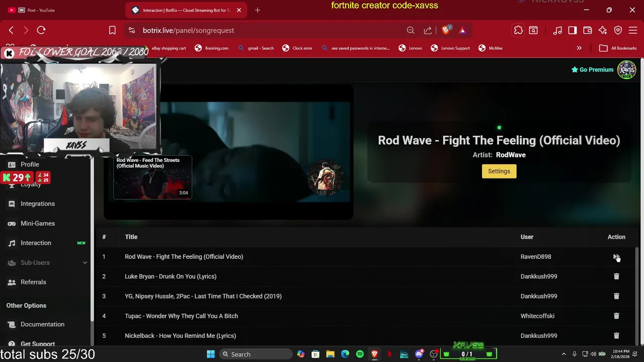Open the Brave playlist music icon
644x362 pixels.
tap(557, 30)
